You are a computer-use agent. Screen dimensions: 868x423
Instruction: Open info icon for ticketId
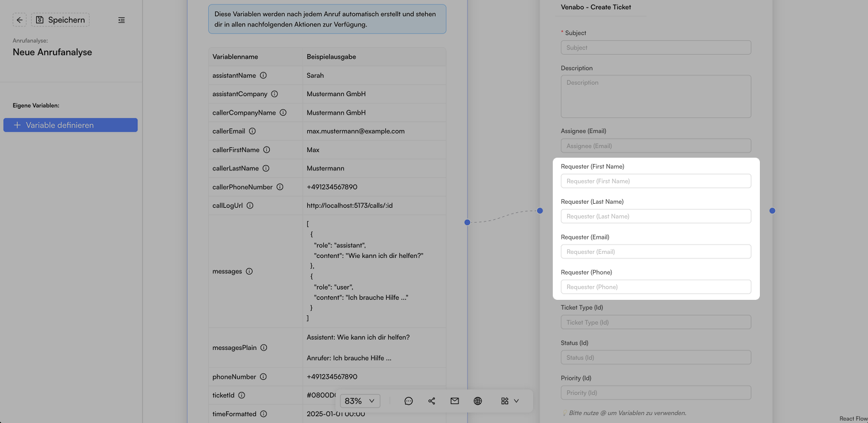pyautogui.click(x=242, y=395)
